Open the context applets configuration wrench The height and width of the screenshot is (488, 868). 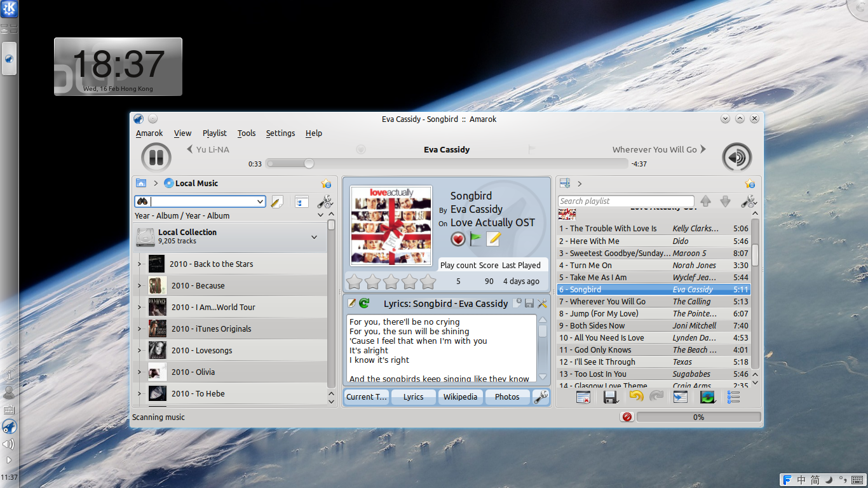point(541,397)
